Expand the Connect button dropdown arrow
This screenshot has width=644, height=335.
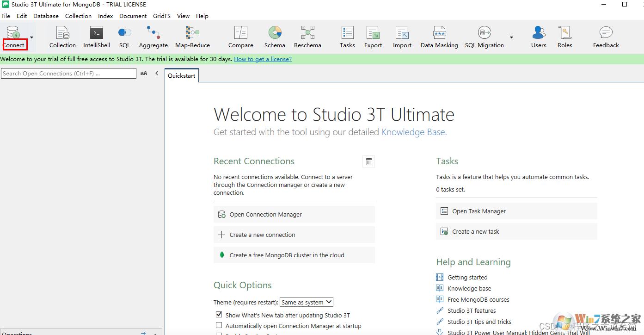coord(31,37)
